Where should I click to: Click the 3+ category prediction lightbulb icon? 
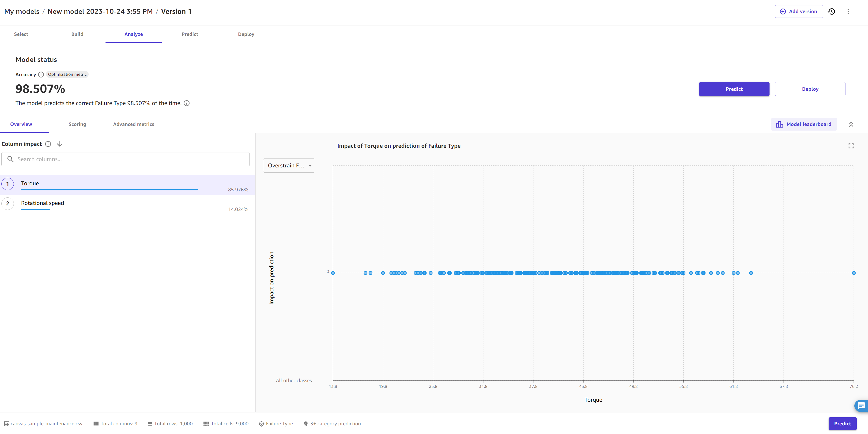click(x=306, y=423)
